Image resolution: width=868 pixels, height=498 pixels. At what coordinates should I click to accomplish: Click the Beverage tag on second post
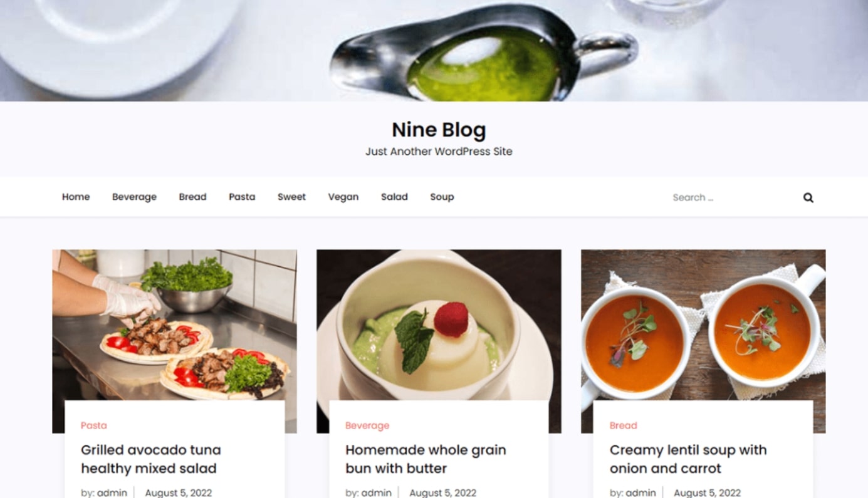(367, 425)
